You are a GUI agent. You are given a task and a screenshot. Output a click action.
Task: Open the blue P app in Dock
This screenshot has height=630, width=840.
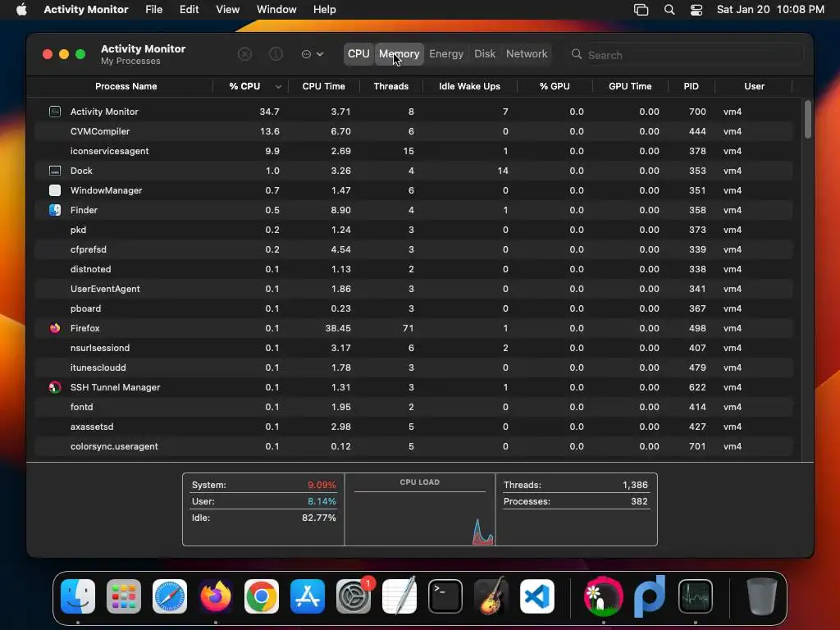pyautogui.click(x=650, y=596)
